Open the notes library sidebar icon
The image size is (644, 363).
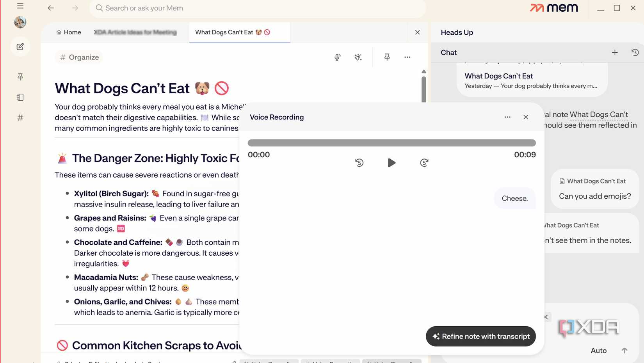pos(20,97)
